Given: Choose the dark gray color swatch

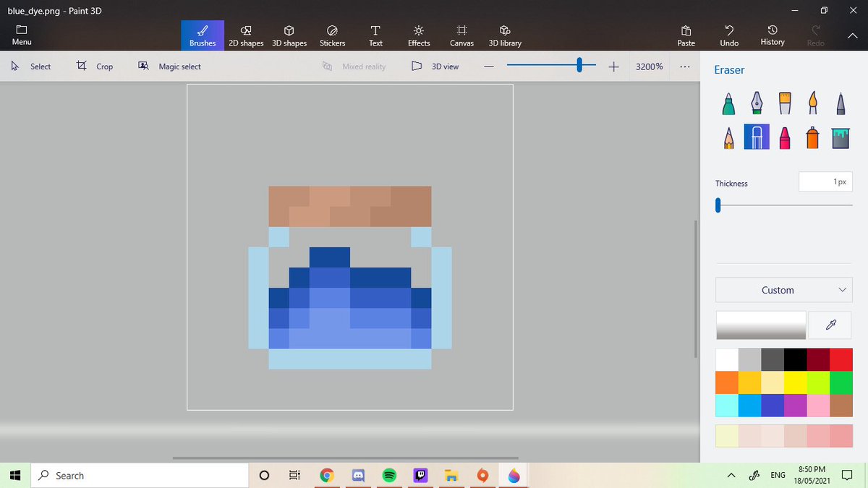Looking at the screenshot, I should pyautogui.click(x=773, y=360).
